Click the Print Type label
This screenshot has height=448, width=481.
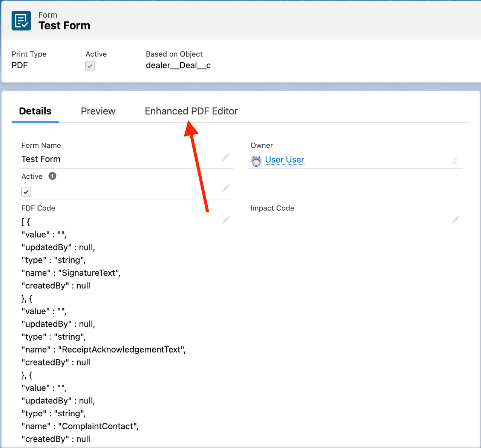[x=29, y=54]
